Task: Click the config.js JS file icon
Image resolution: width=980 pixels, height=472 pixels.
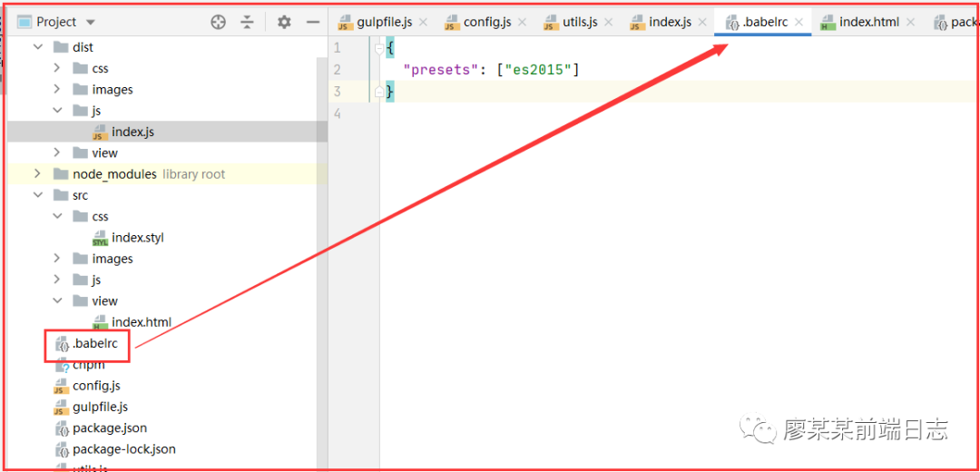Action: click(62, 387)
